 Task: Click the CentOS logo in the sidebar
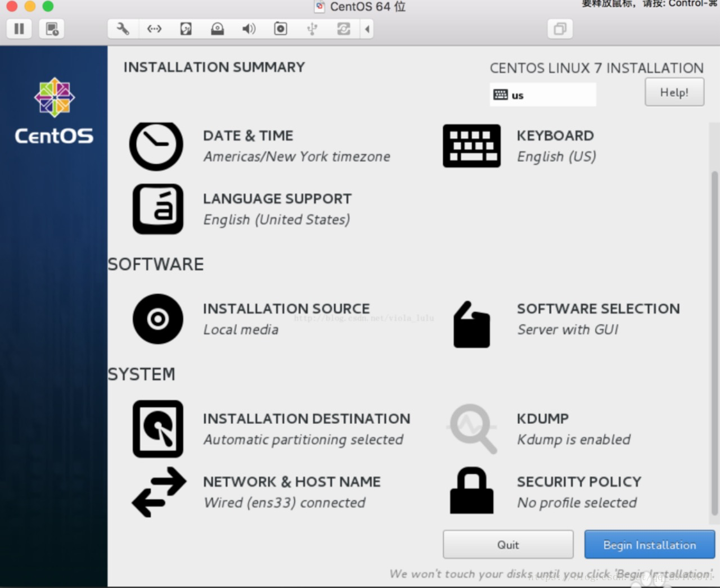tap(54, 111)
